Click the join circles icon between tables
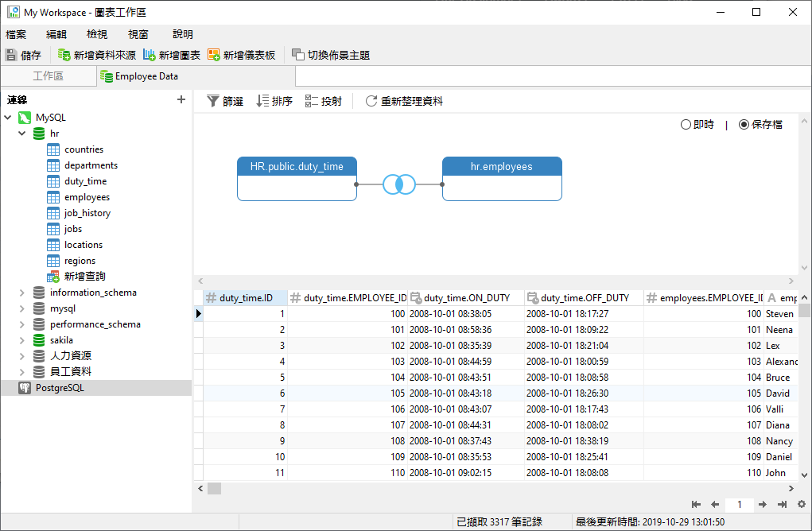The width and height of the screenshot is (812, 531). [x=399, y=184]
